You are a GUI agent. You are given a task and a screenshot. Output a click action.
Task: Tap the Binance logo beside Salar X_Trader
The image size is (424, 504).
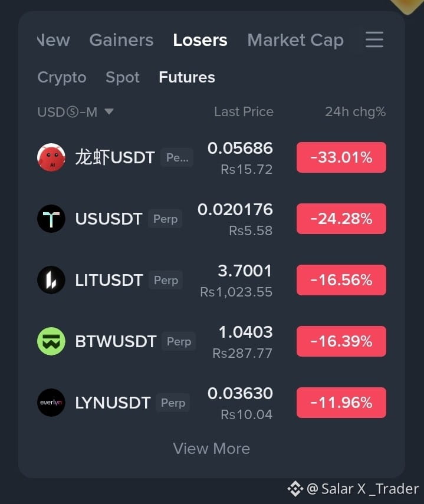295,489
